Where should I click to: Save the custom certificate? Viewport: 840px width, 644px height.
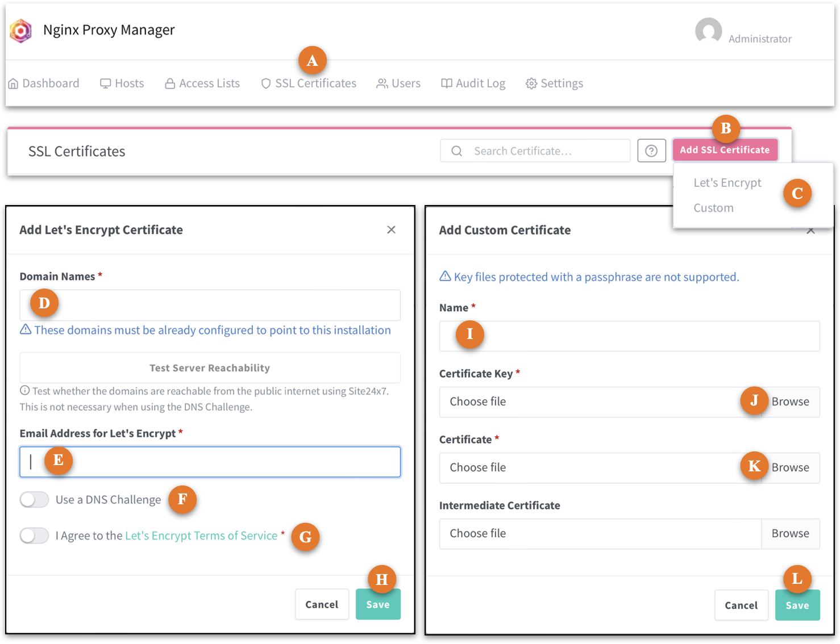coord(797,605)
